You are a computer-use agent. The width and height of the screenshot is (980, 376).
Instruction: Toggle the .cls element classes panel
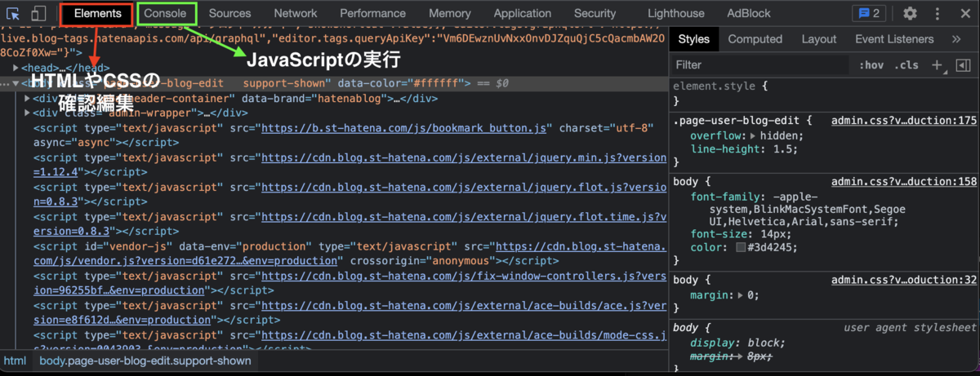906,64
